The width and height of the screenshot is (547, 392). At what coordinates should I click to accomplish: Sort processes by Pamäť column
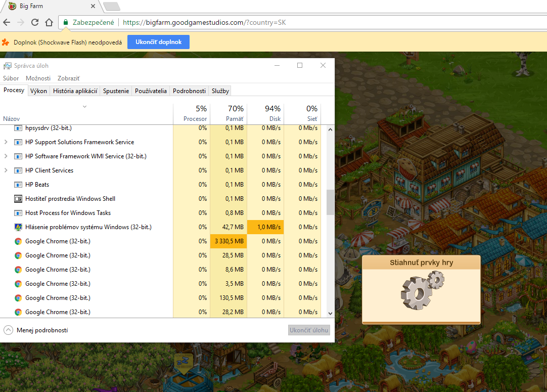[x=229, y=114]
